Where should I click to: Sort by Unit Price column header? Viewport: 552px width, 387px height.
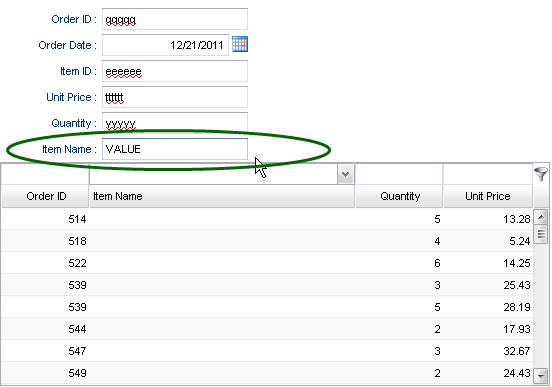pyautogui.click(x=488, y=196)
